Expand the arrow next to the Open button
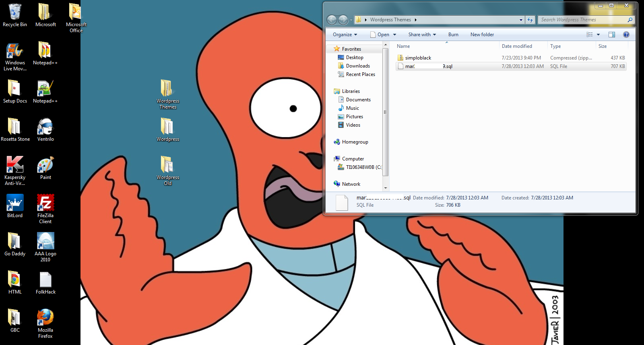Image resolution: width=644 pixels, height=345 pixels. click(x=394, y=35)
